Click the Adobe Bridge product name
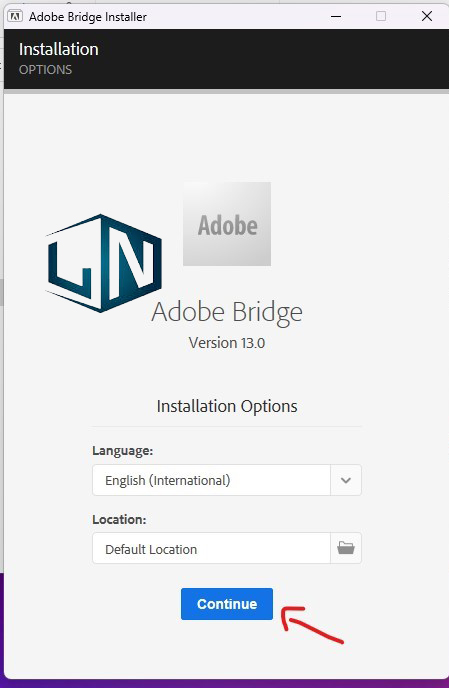The image size is (449, 688). coord(227,312)
